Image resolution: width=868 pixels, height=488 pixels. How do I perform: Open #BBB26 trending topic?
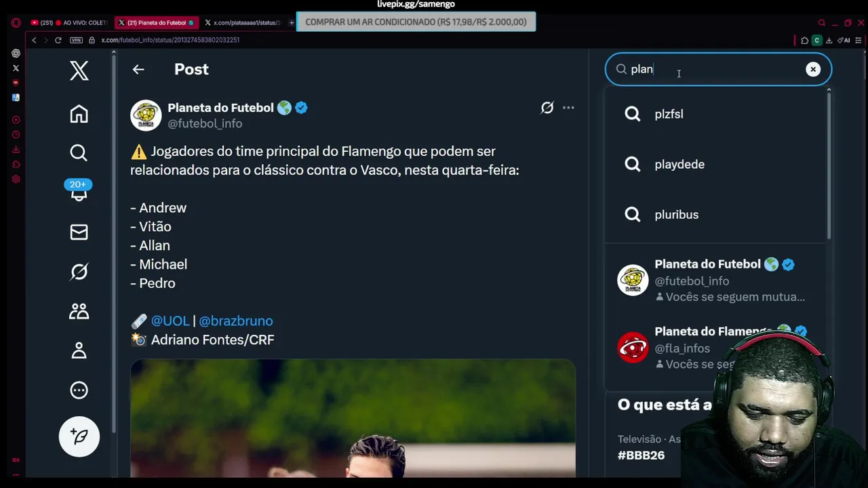641,455
